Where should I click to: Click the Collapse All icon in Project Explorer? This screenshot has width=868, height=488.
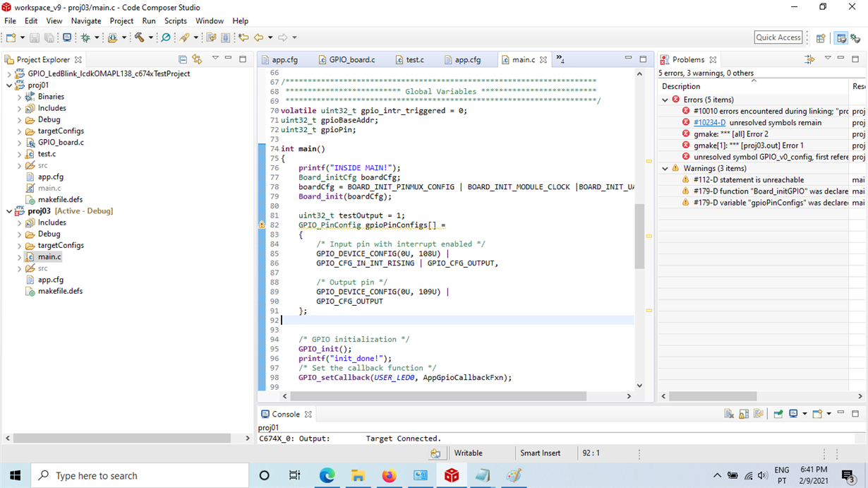[183, 60]
